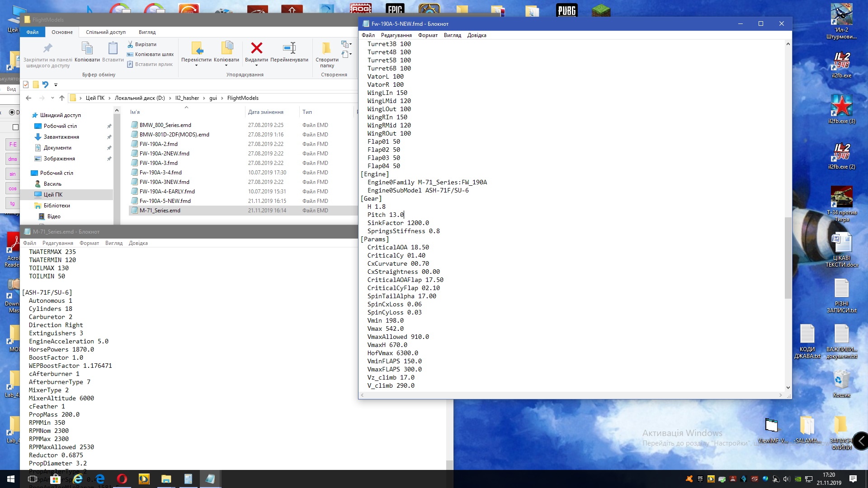The image size is (868, 488).
Task: Open Opera browser from the taskbar
Action: [122, 479]
